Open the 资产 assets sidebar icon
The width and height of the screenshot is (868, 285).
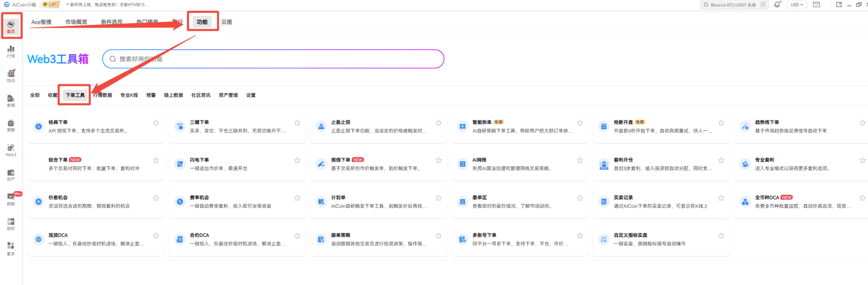11,175
